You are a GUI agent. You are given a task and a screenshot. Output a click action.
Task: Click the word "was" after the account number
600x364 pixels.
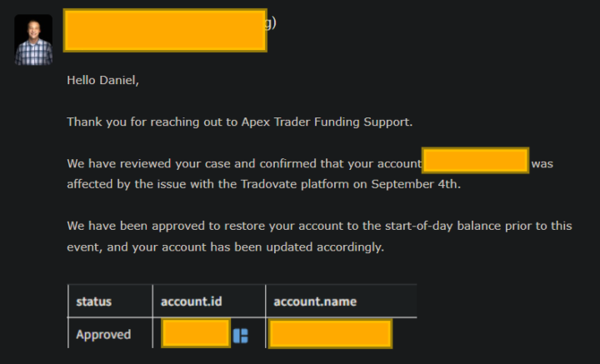pos(542,163)
